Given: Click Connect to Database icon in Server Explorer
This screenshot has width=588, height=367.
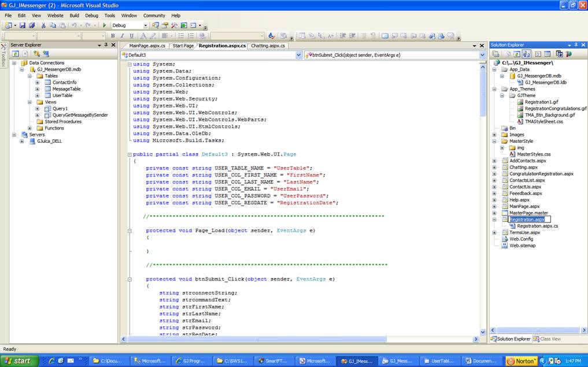Looking at the screenshot, I should [36, 54].
